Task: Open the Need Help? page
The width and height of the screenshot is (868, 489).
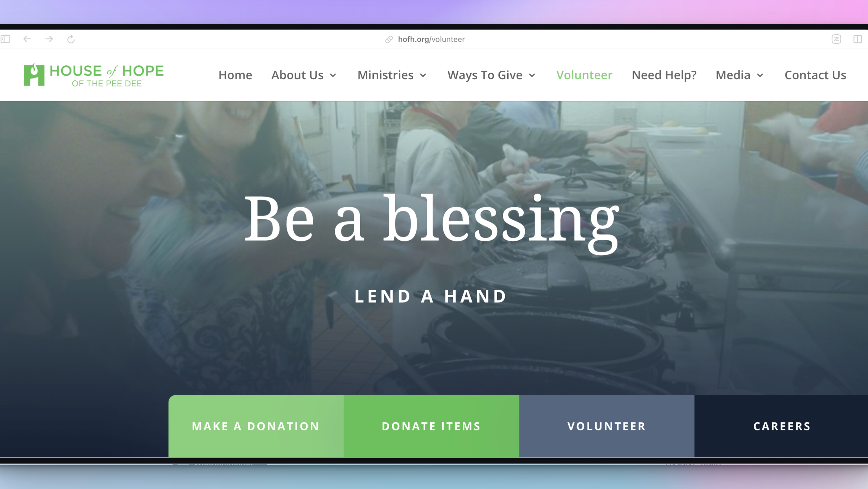Action: [x=664, y=75]
